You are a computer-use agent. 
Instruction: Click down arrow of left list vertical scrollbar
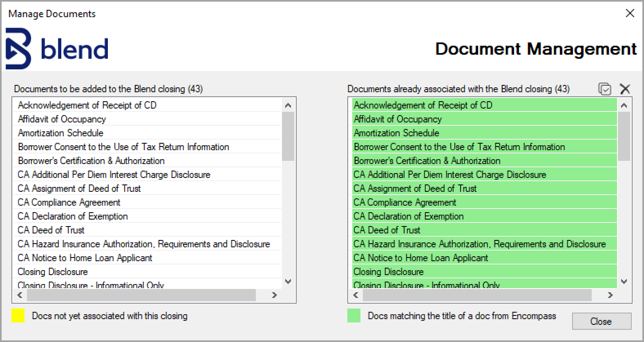click(x=288, y=281)
